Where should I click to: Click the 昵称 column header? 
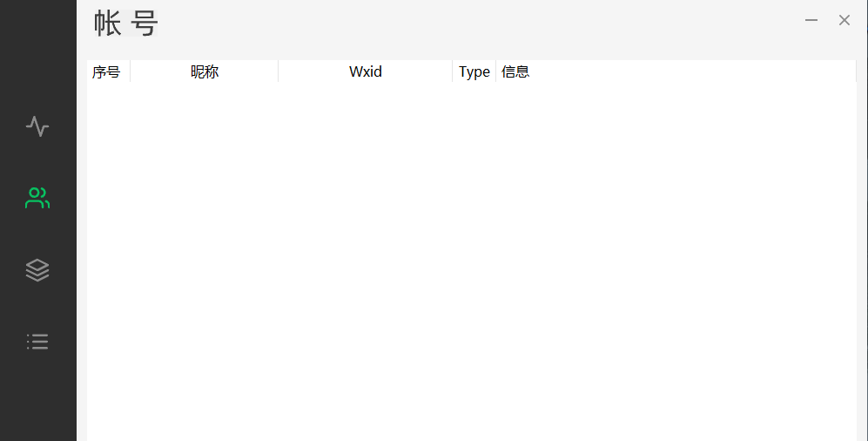pos(205,72)
